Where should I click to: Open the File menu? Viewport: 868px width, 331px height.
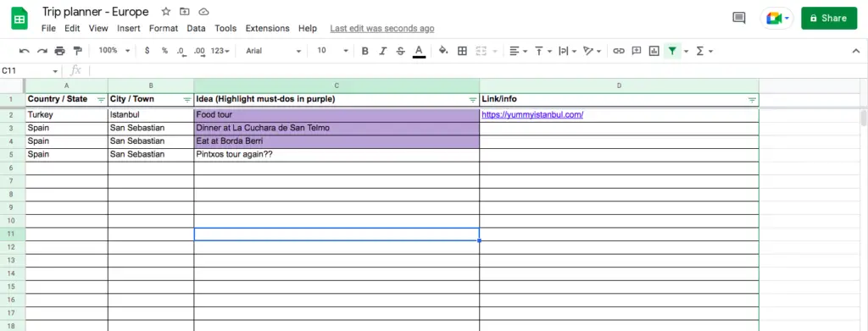[x=48, y=28]
